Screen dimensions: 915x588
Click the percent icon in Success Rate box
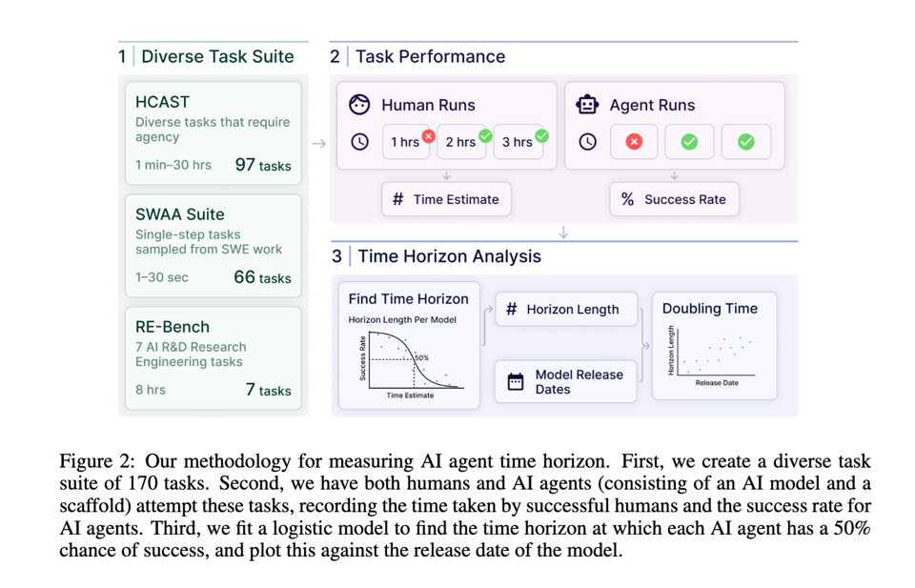coord(627,199)
